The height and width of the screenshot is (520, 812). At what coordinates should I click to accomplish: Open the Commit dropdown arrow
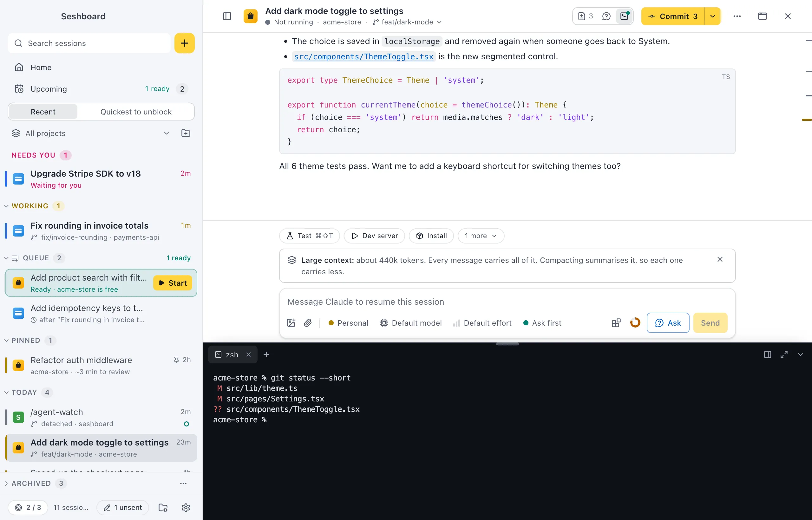point(713,16)
